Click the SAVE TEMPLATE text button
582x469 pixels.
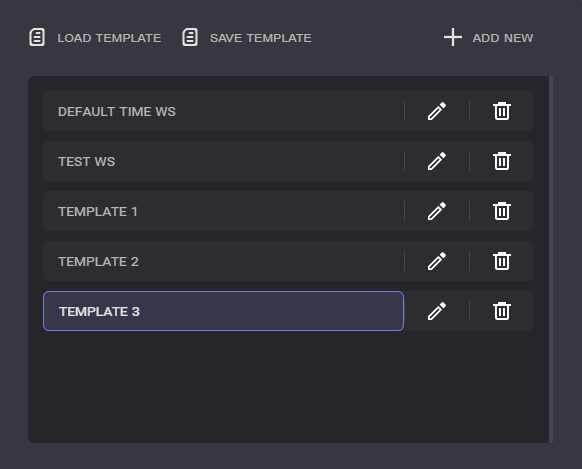click(x=261, y=38)
